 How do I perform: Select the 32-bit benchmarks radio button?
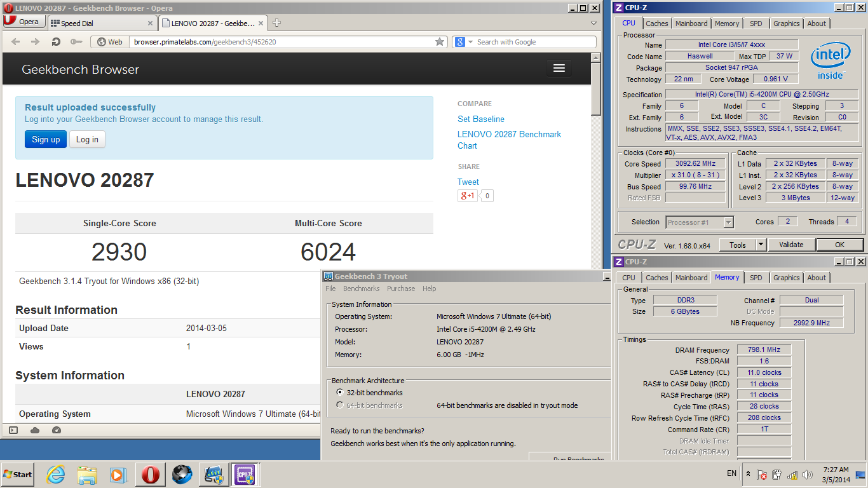340,393
